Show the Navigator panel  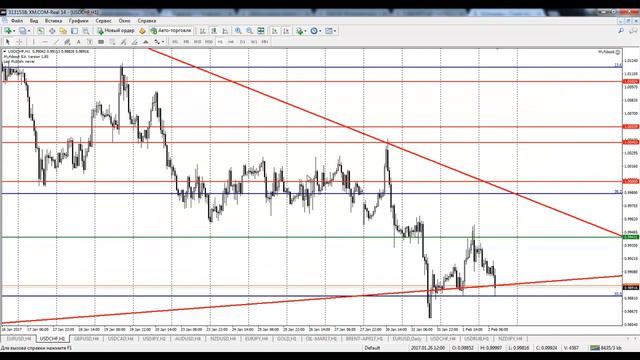tap(63, 31)
